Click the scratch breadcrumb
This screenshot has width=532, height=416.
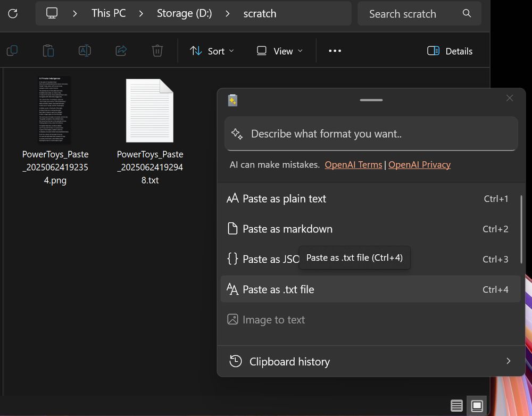tap(260, 14)
